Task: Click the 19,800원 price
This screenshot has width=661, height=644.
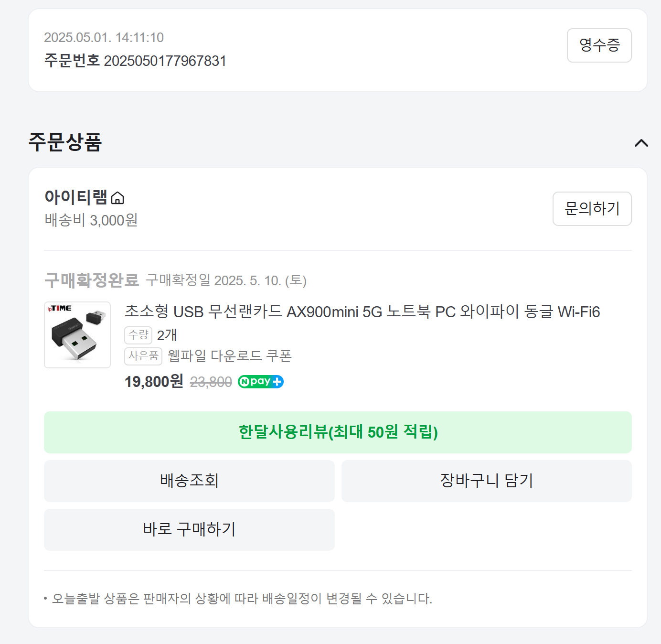Action: coord(154,382)
